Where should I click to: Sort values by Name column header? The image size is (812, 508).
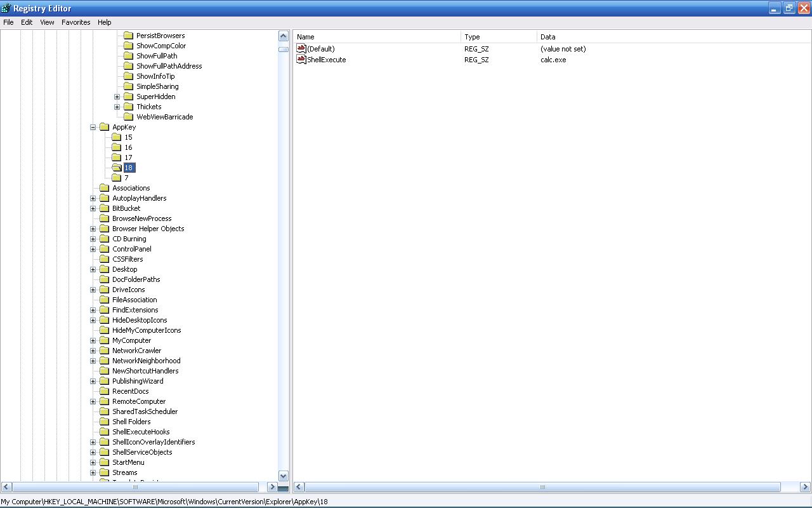pyautogui.click(x=377, y=37)
